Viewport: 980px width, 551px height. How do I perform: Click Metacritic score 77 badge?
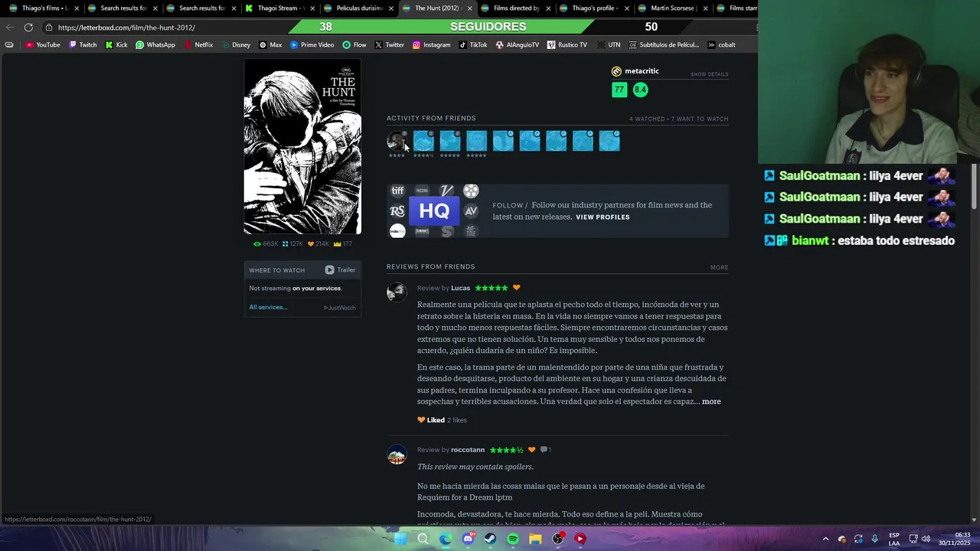tap(619, 90)
